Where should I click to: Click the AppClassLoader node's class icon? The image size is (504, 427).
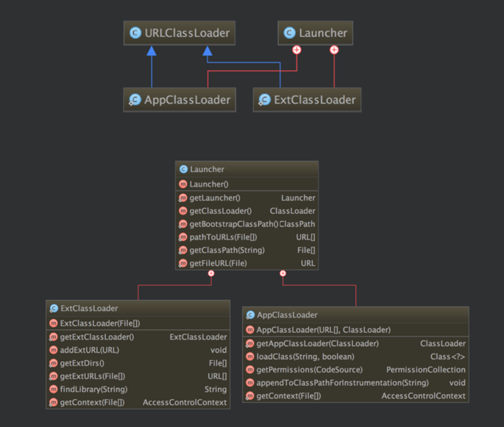coord(135,100)
